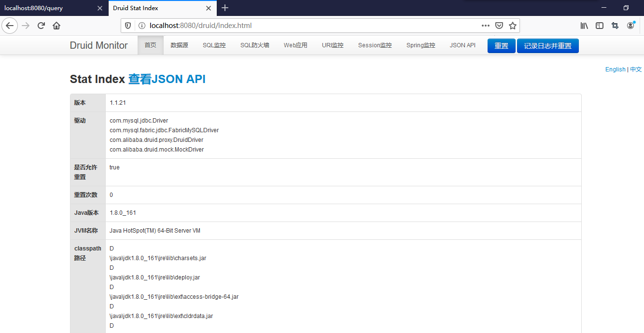Image resolution: width=644 pixels, height=333 pixels.
Task: Open the 首页 navigation item
Action: pos(151,45)
